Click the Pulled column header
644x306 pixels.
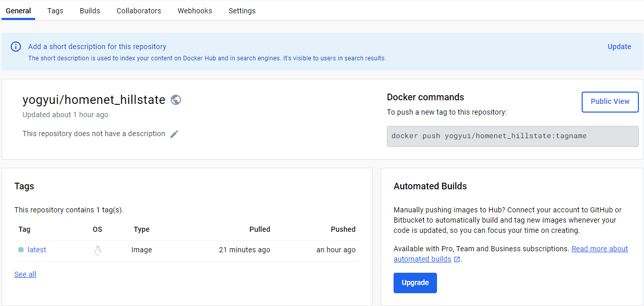coord(260,229)
